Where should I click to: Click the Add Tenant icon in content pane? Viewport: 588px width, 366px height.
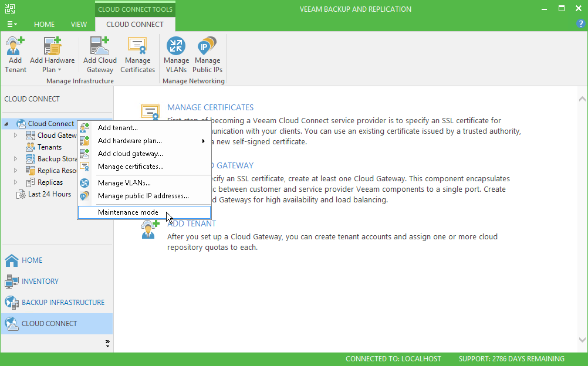coord(150,229)
